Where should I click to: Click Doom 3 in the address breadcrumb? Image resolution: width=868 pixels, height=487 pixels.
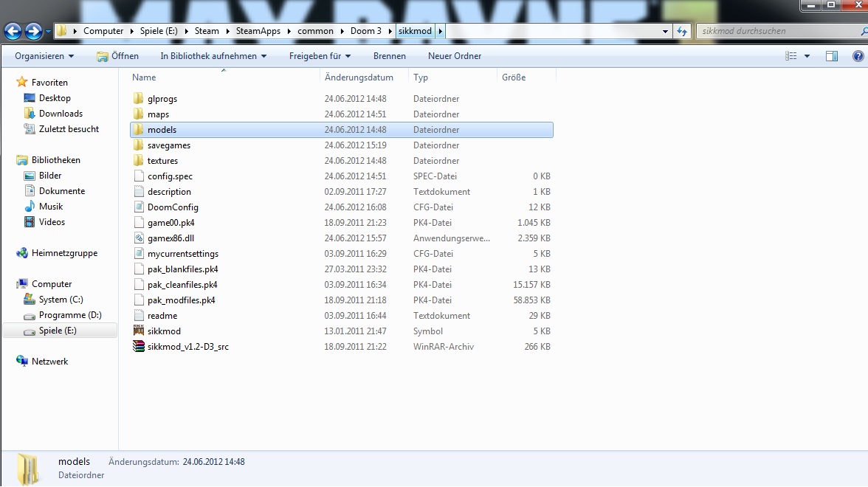pos(366,31)
